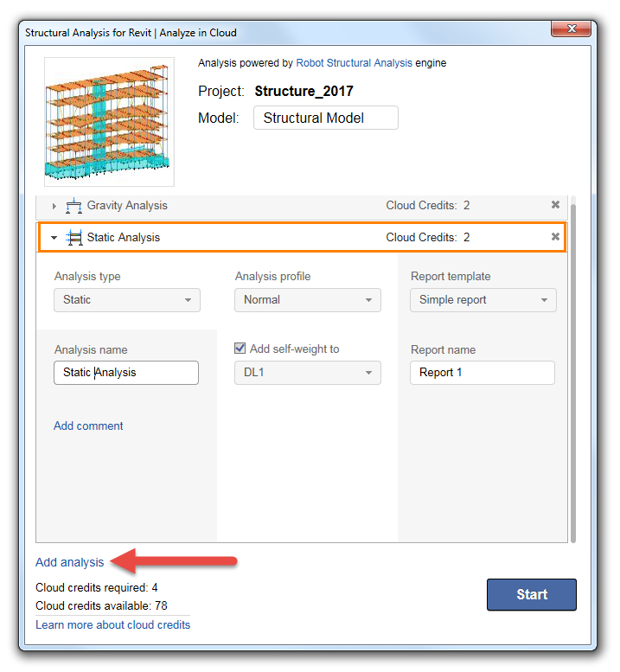The width and height of the screenshot is (620, 672).
Task: Click the structure model preview thumbnail
Action: tap(109, 122)
